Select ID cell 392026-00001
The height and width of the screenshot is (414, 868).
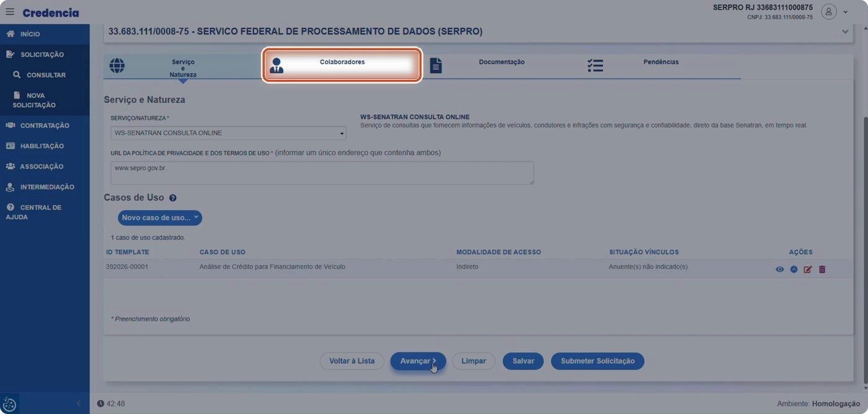127,267
